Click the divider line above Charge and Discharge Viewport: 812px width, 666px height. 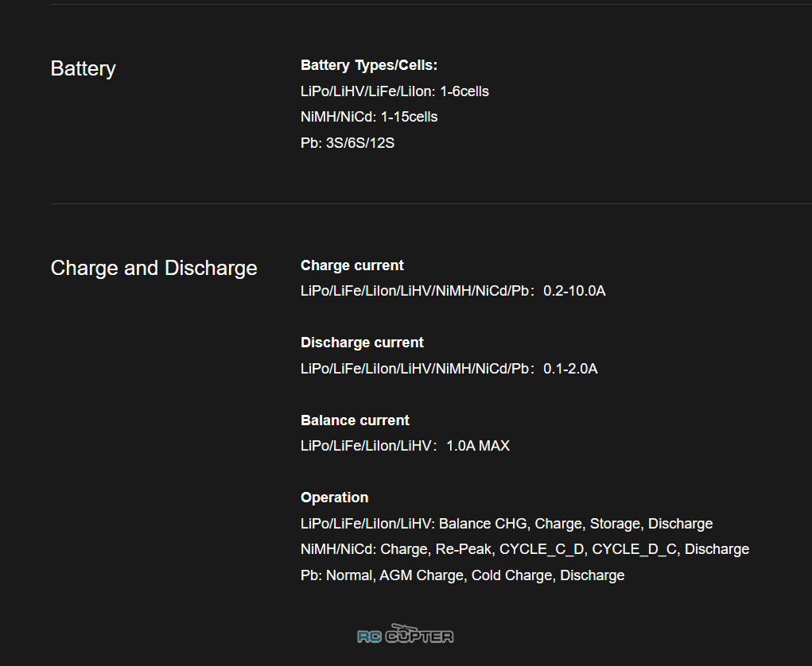(x=431, y=204)
